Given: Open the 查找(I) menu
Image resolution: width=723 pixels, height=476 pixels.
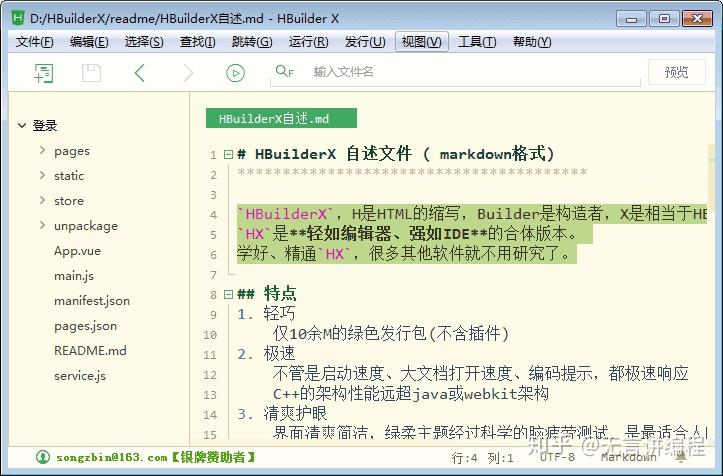Looking at the screenshot, I should [x=197, y=42].
